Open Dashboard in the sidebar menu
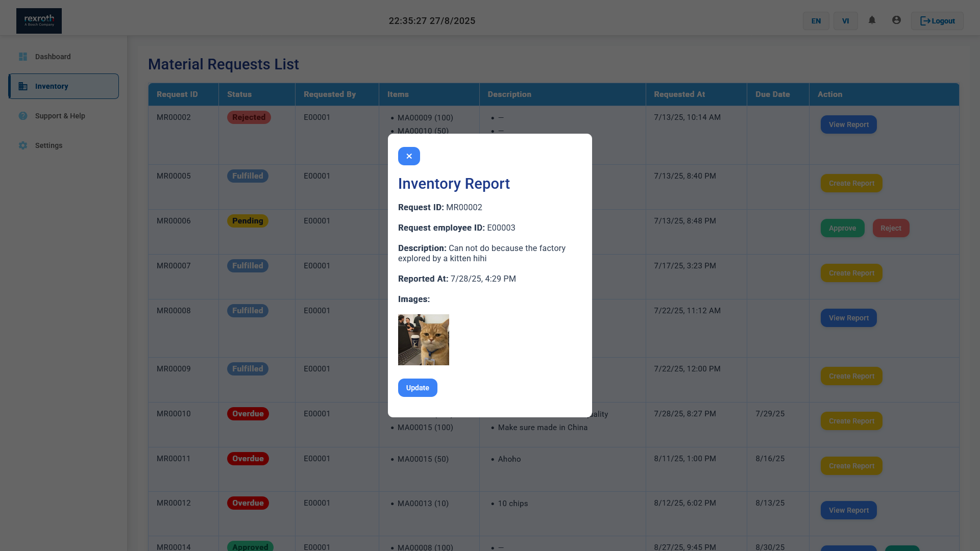The height and width of the screenshot is (551, 980). click(x=53, y=57)
